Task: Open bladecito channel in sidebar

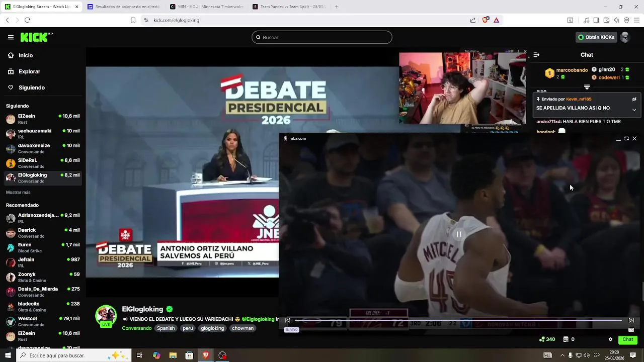Action: [43, 307]
